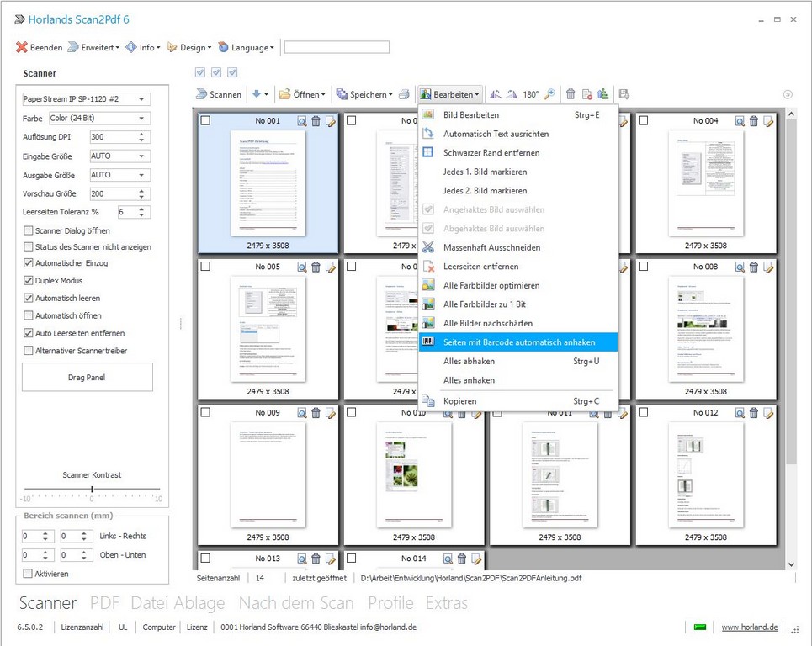Open preview magnifier for page No 004
The height and width of the screenshot is (646, 812).
(740, 121)
